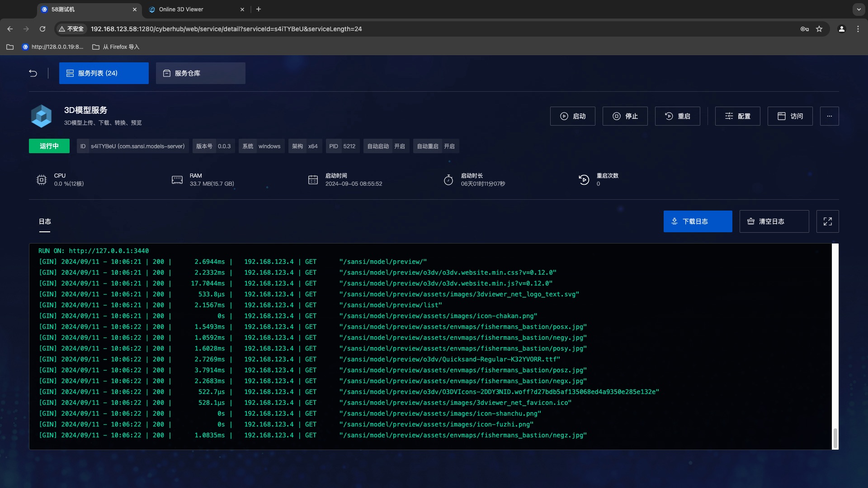Click the 33.7 MB(15.7 GB) RAM value
Screen dimensions: 868x488
pyautogui.click(x=212, y=184)
